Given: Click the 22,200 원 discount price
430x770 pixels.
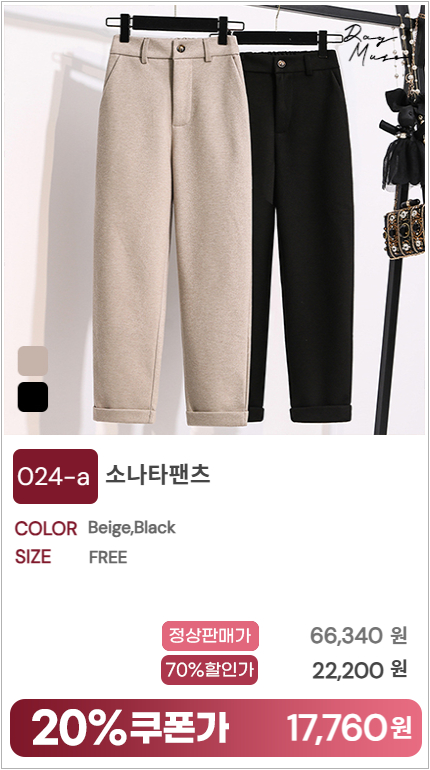Looking at the screenshot, I should tap(360, 669).
